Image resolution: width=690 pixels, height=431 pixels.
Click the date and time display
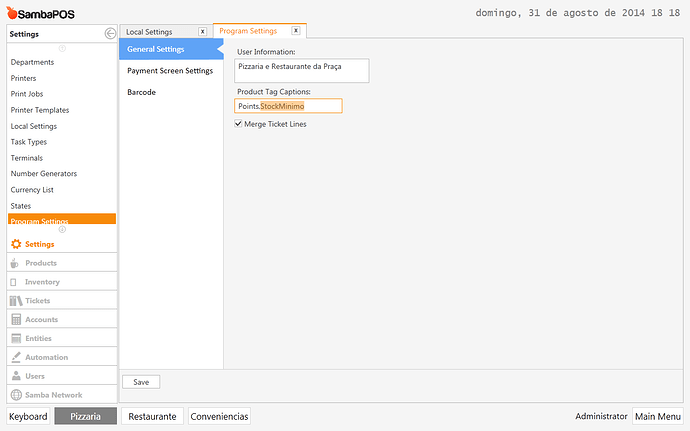[x=577, y=13]
